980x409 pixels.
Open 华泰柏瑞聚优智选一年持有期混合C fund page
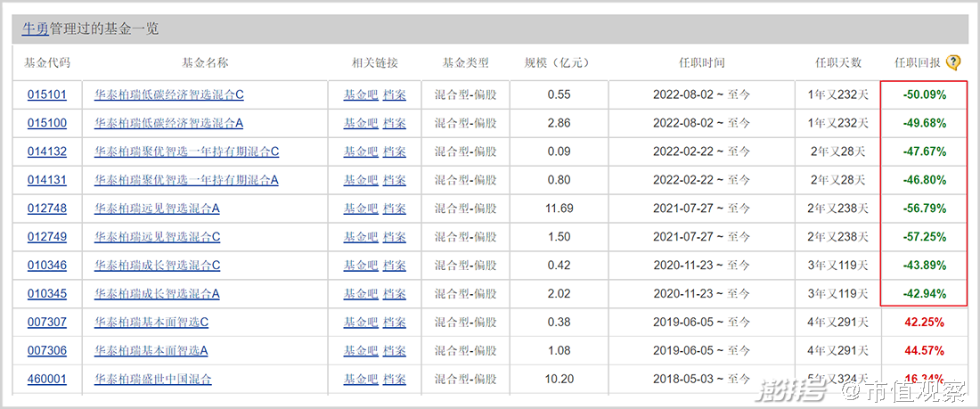[186, 151]
